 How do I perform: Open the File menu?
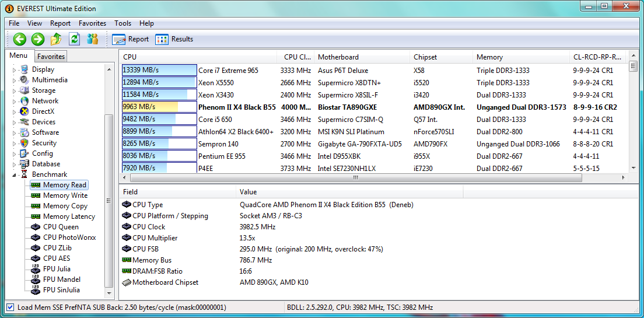point(14,23)
